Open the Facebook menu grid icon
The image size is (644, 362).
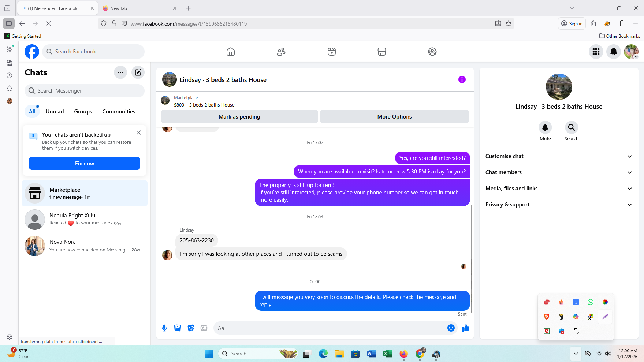(x=596, y=52)
